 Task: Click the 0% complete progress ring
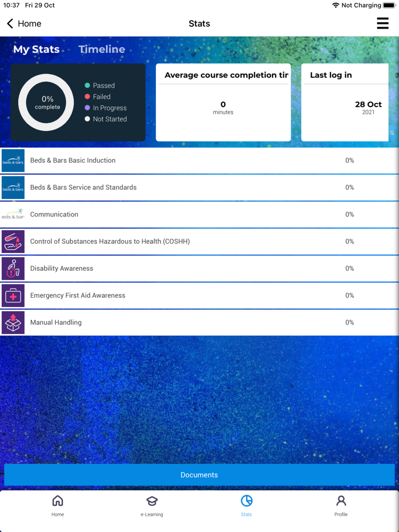tap(46, 102)
